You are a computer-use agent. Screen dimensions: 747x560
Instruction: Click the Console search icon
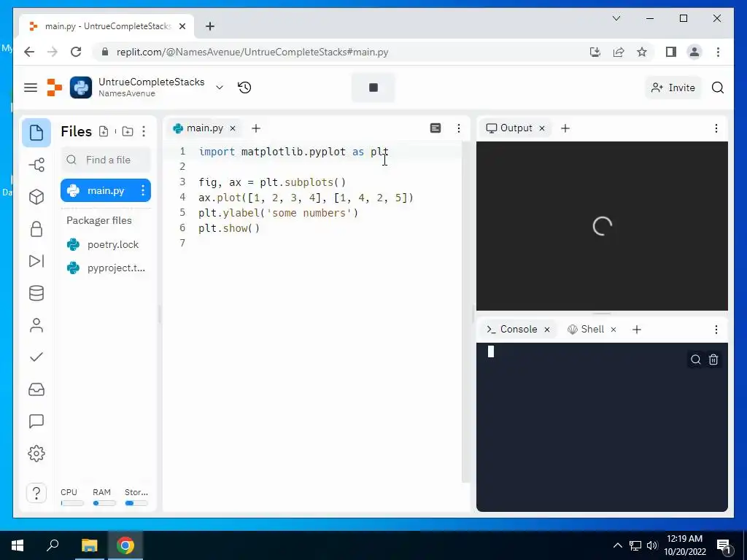pos(695,359)
